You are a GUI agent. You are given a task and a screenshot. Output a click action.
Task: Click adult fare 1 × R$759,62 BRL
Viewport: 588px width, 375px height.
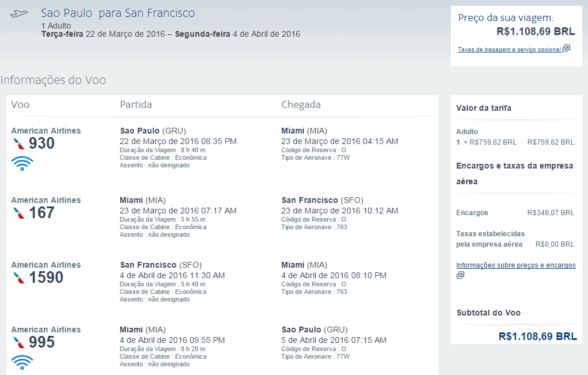pos(487,142)
